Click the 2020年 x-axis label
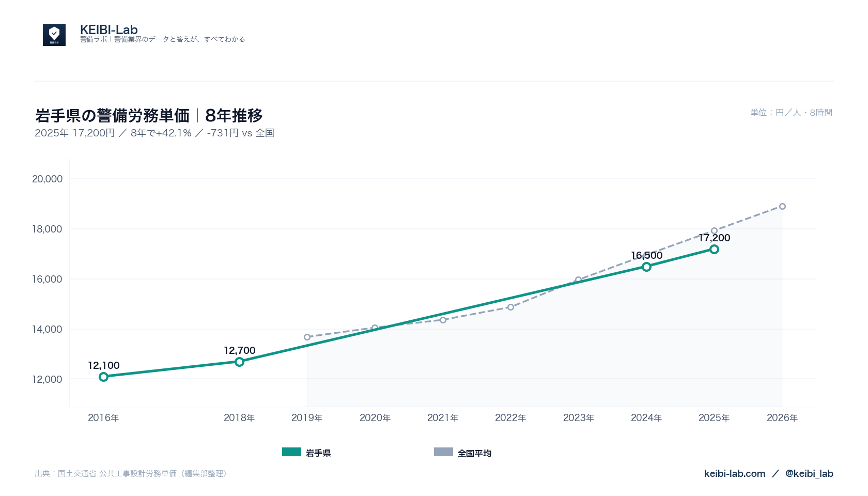 375,417
